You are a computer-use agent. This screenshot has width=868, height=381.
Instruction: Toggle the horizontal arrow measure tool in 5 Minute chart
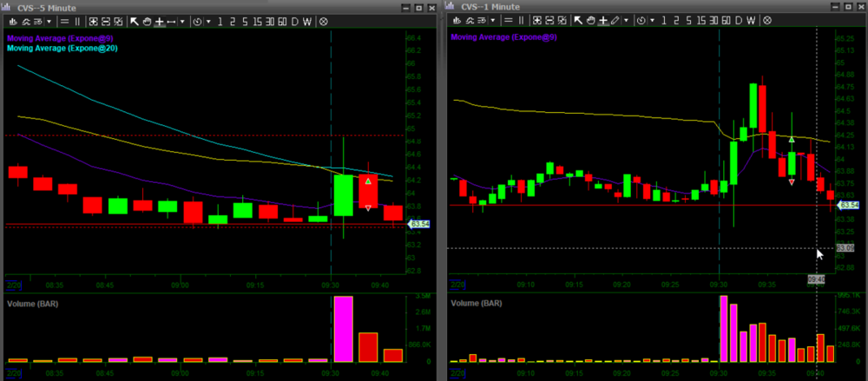(171, 20)
